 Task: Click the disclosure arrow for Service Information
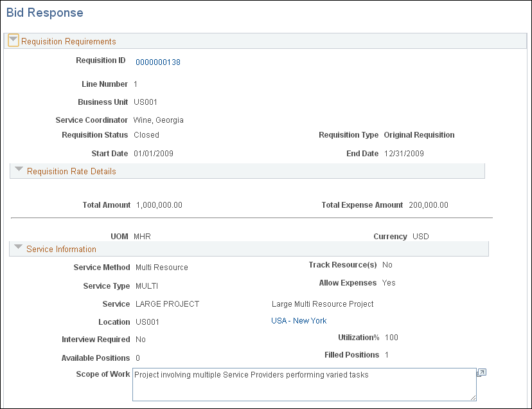(x=18, y=246)
